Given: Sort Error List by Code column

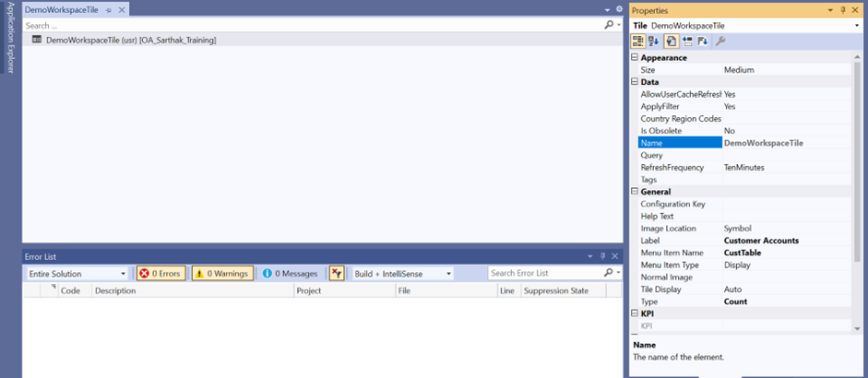Looking at the screenshot, I should tap(75, 290).
